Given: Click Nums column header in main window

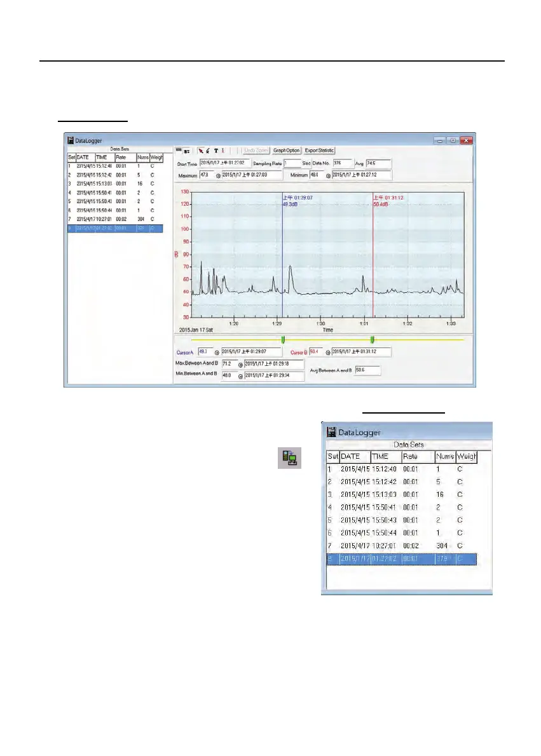Looking at the screenshot, I should click(143, 157).
